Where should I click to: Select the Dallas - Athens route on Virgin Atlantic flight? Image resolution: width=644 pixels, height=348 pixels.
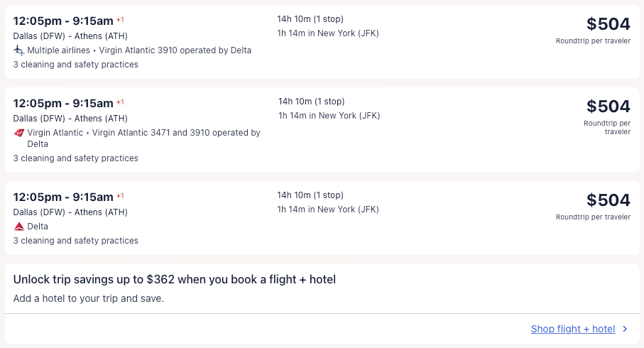(70, 119)
